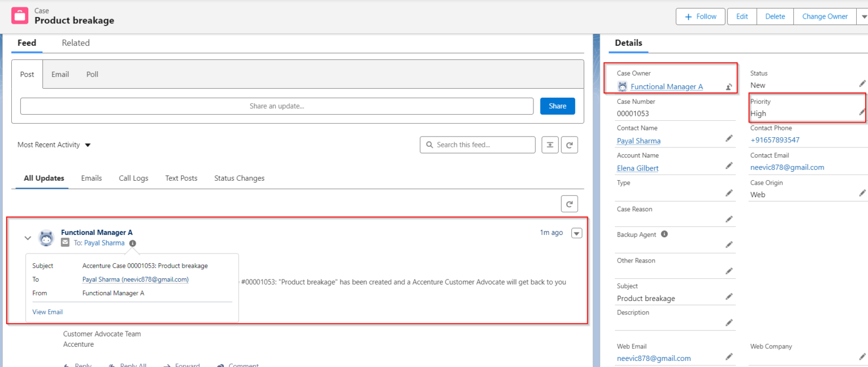Click the Share an update field
Image resolution: width=868 pixels, height=367 pixels.
(x=277, y=106)
